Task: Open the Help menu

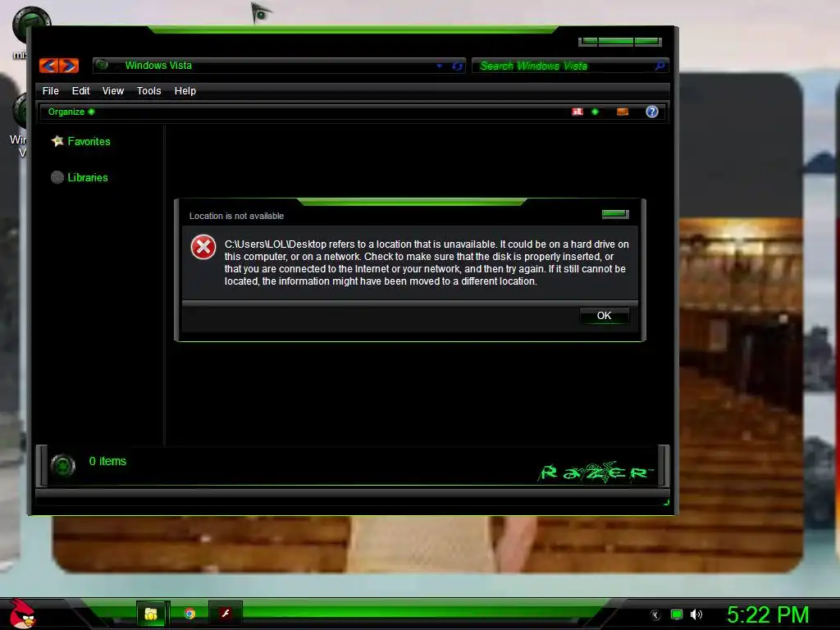Action: click(185, 90)
